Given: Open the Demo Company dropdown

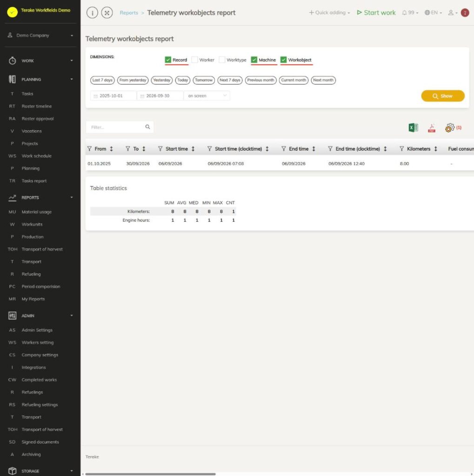Looking at the screenshot, I should [40, 35].
